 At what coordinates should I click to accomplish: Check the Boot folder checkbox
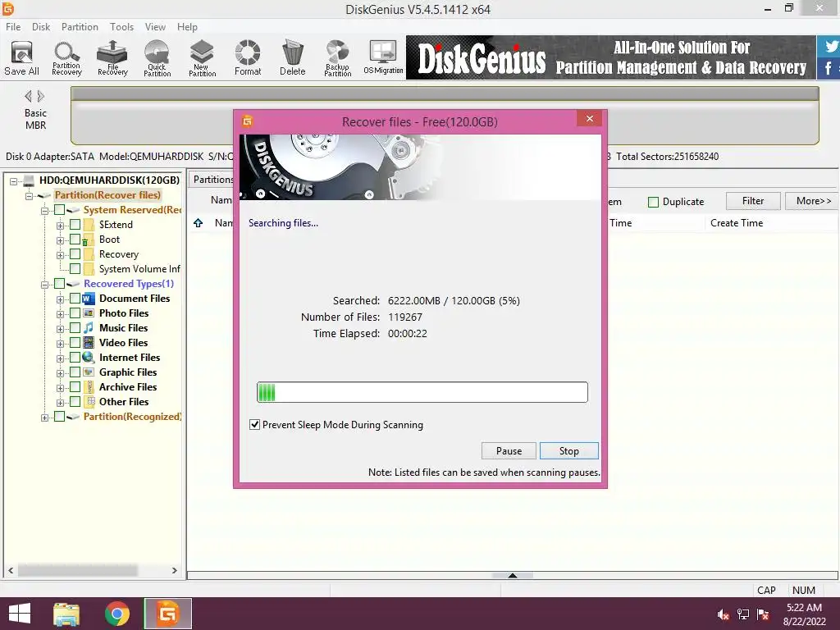pyautogui.click(x=75, y=239)
